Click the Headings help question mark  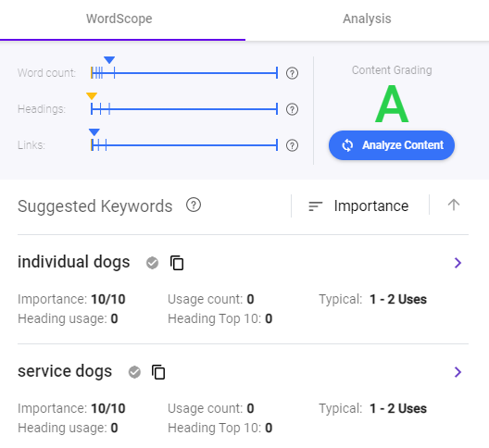pyautogui.click(x=292, y=109)
